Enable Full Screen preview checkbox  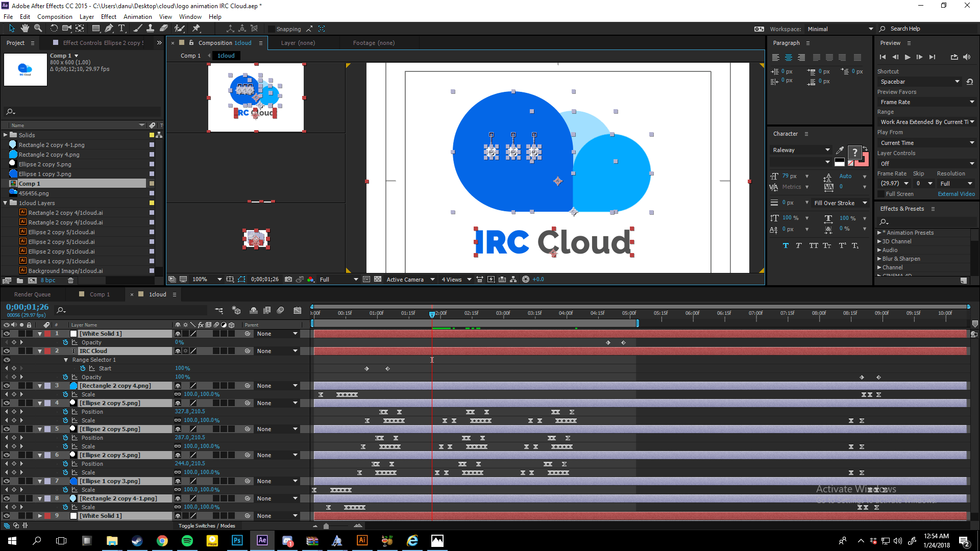(881, 194)
